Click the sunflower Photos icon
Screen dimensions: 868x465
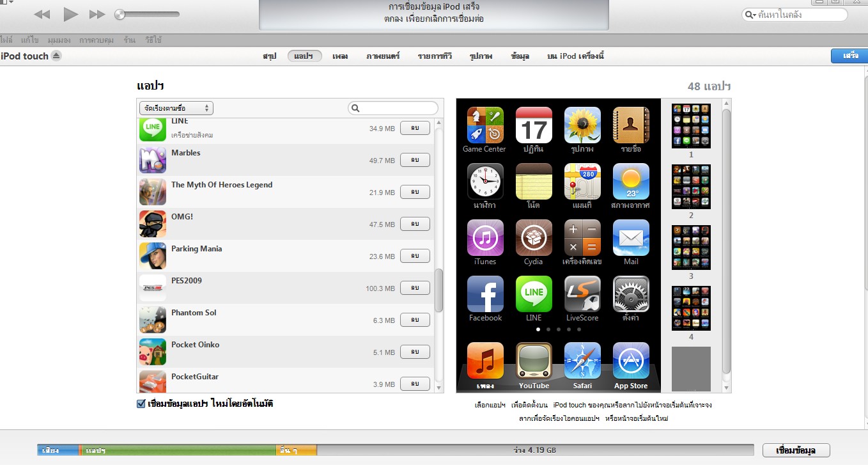point(582,125)
